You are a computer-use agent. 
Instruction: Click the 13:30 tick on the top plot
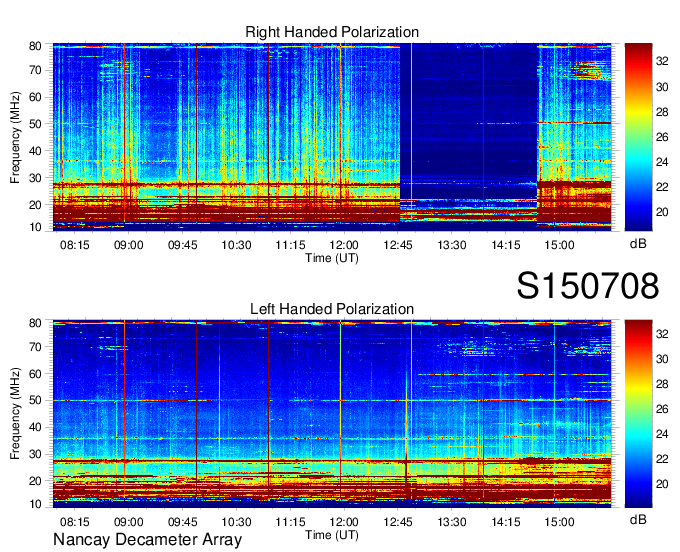tap(451, 245)
